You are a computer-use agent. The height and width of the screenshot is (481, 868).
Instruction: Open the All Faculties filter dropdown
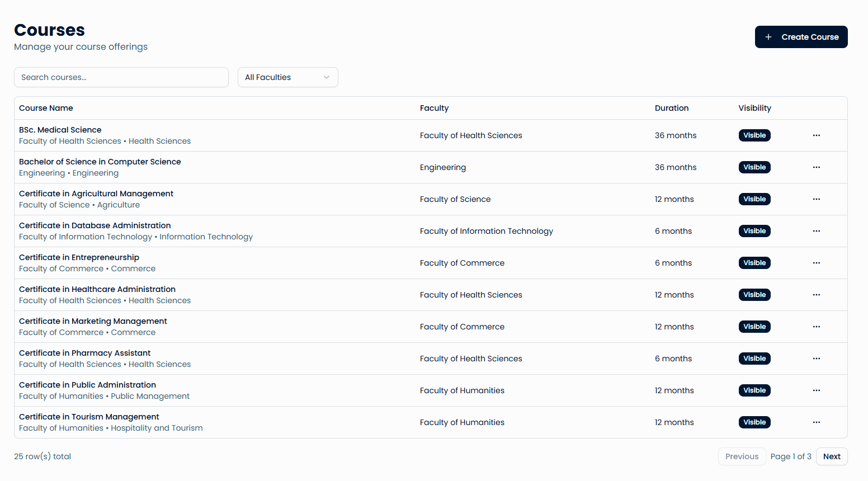tap(287, 77)
